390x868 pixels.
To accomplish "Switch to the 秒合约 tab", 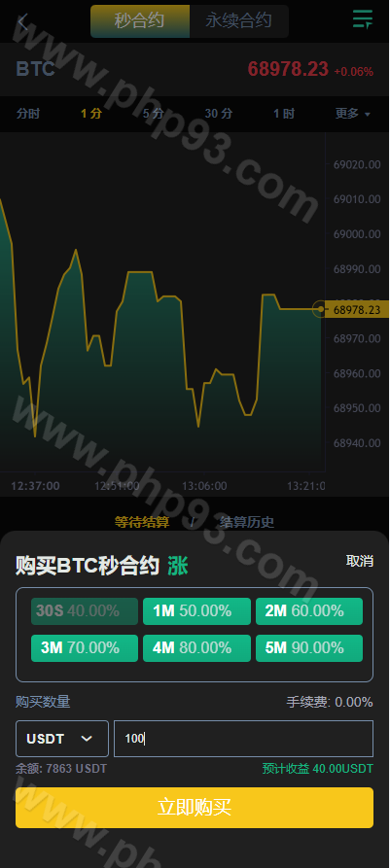I will pyautogui.click(x=140, y=21).
